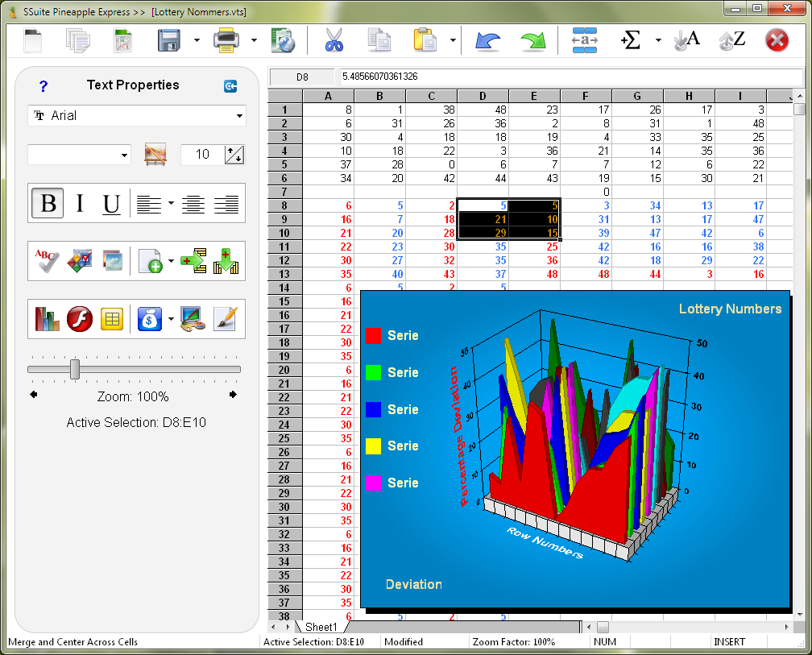Run the ABC spell check tool
Screen dimensions: 812x655
pyautogui.click(x=48, y=261)
